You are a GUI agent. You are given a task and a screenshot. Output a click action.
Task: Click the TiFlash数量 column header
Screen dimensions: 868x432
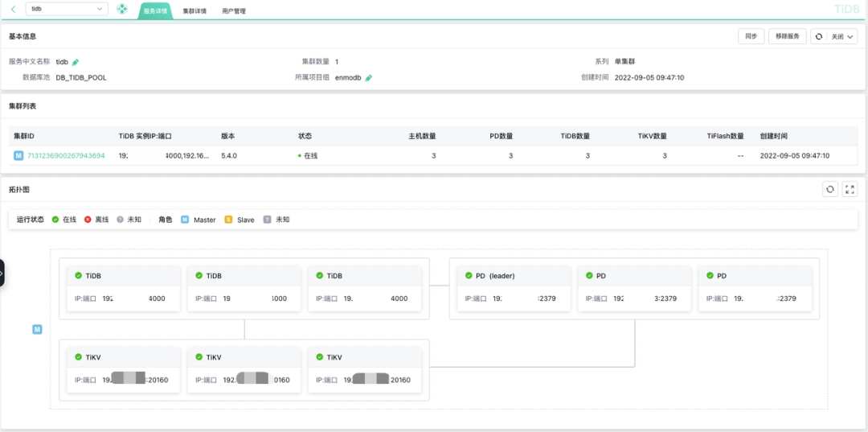(x=726, y=136)
